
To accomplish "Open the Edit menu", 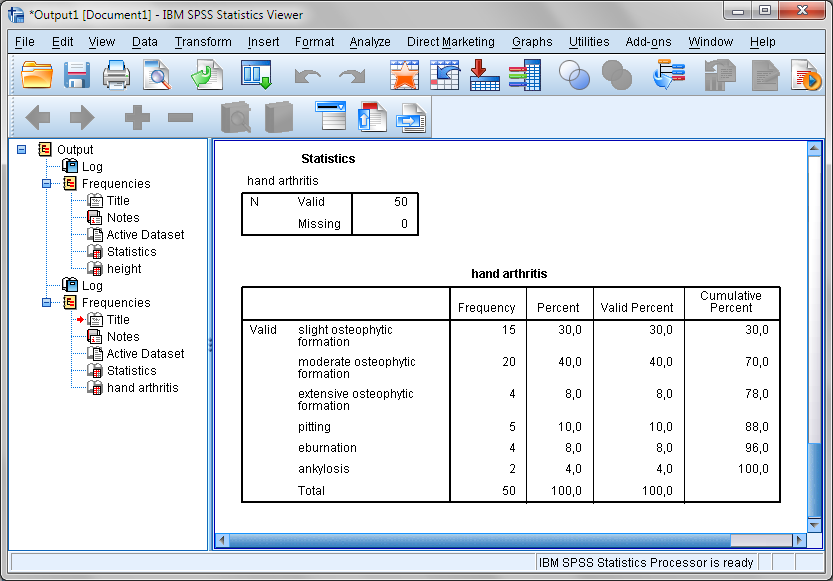I will click(x=63, y=42).
